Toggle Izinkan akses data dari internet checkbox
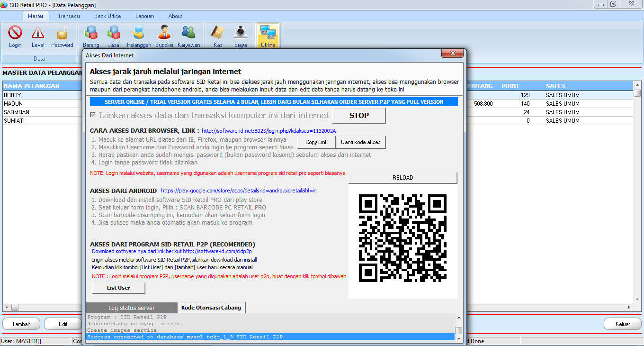 pyautogui.click(x=93, y=115)
